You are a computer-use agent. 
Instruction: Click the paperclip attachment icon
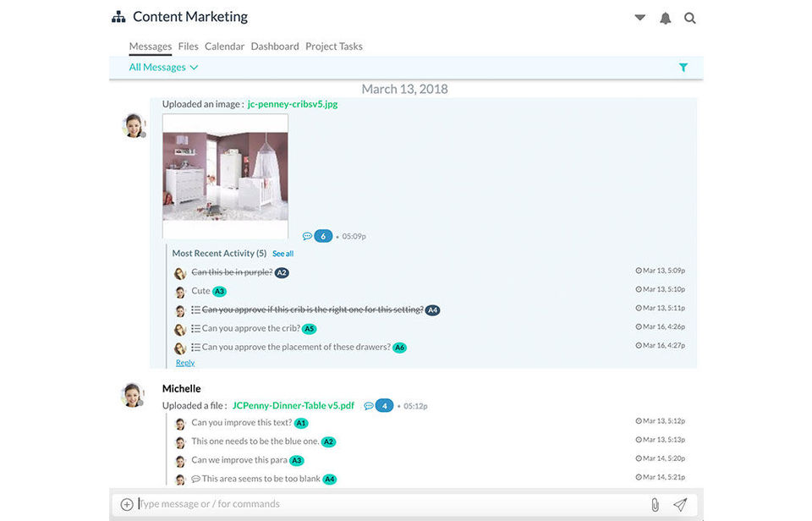[655, 504]
